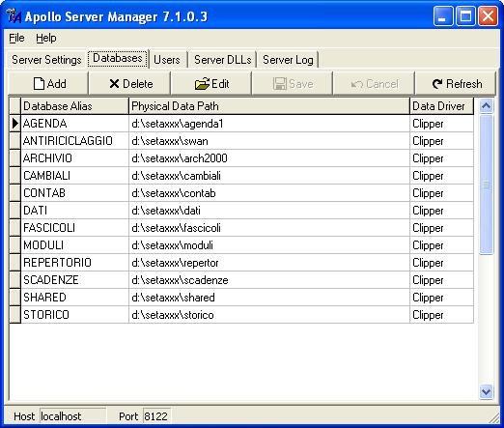
Task: Click path d:\setaxxx\repertor
Action: 269,263
